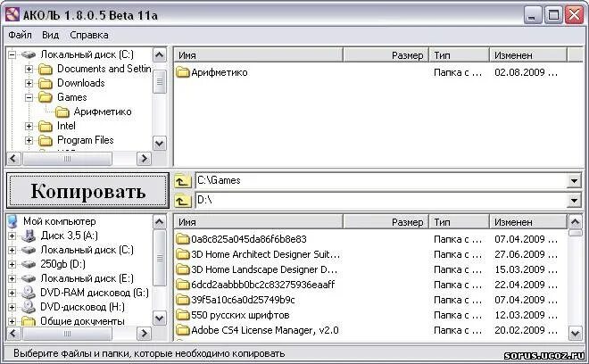Viewport: 589px width, 364px height.
Task: Expand DVD-RAM дисковод (G:) node
Action: click(x=12, y=293)
